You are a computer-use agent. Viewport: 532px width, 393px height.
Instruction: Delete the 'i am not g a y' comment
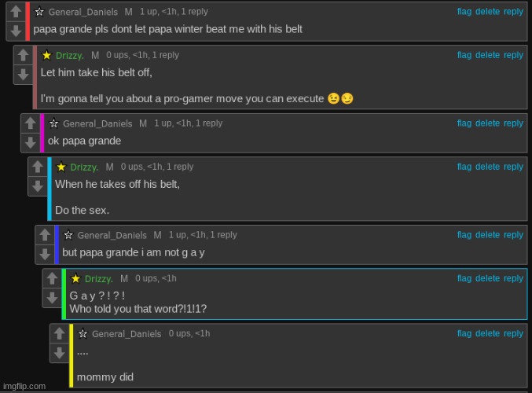coord(487,235)
